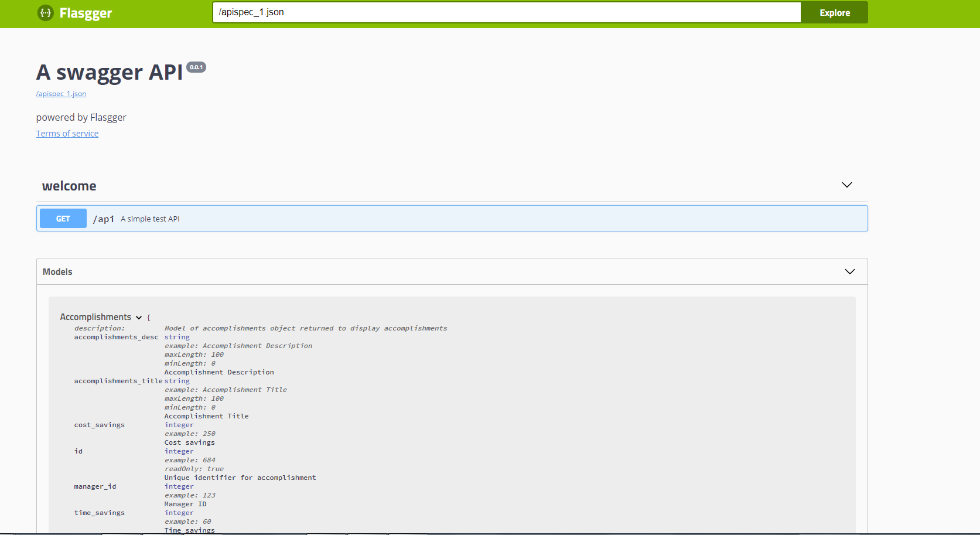Click the 'Manager ID' description text
The width and height of the screenshot is (980, 535).
pos(185,505)
